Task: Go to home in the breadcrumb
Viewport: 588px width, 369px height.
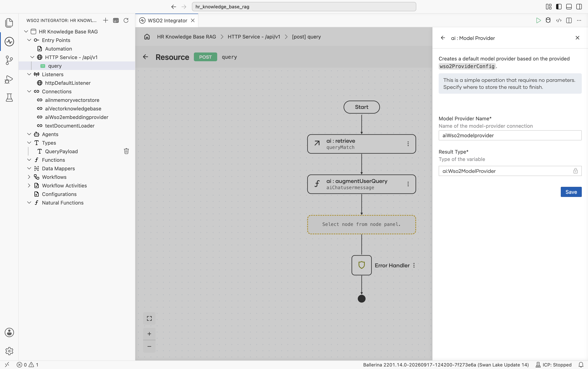Action: [x=147, y=37]
